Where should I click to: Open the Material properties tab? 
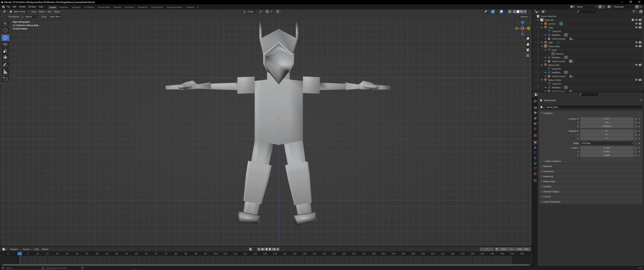click(x=535, y=174)
